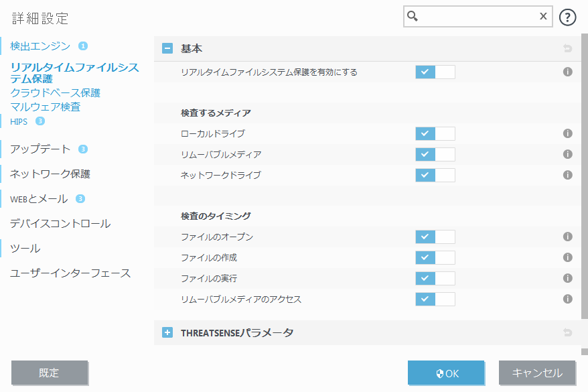View info icon beside ネットワークドライブ
588x392 pixels.
point(567,175)
